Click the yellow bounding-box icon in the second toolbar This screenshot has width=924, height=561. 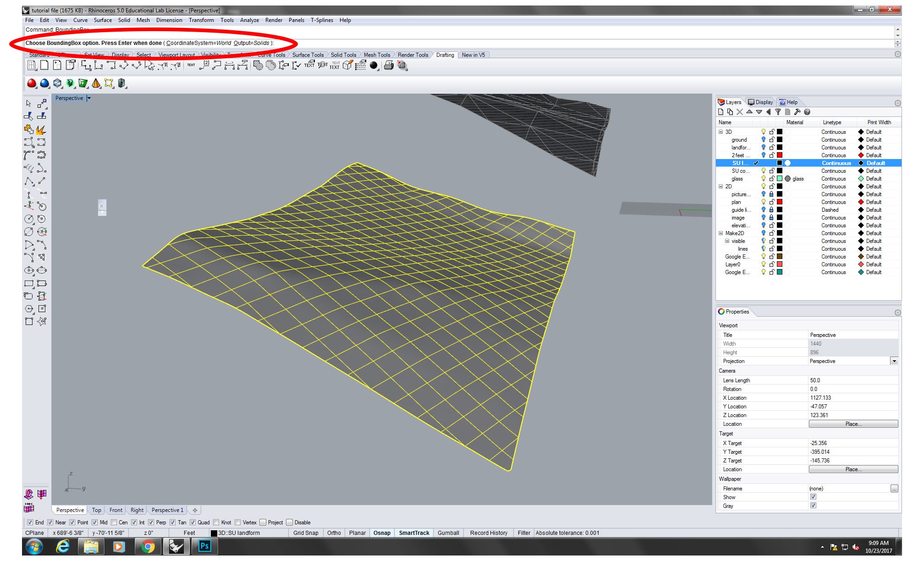(x=109, y=83)
